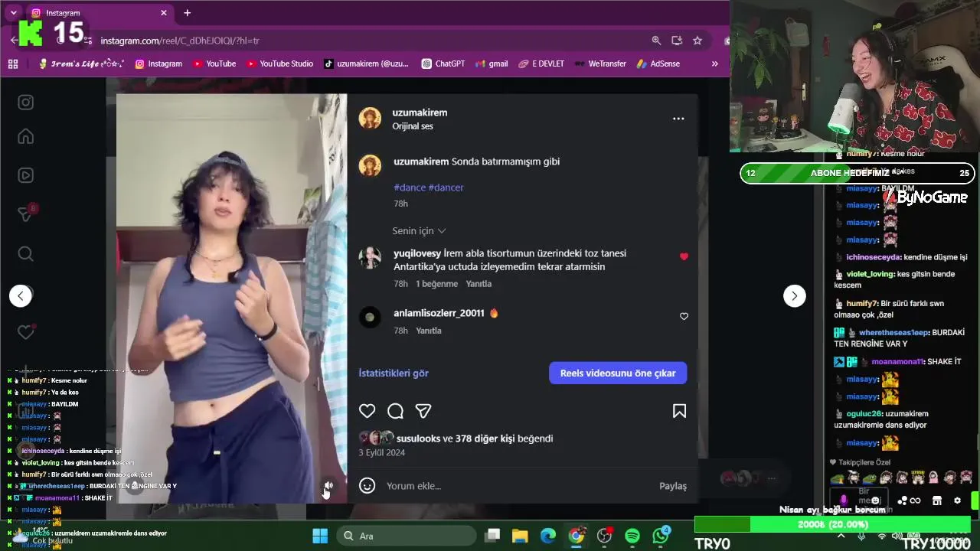Open Messages icon with notification badge
Viewport: 980px width, 551px height.
click(25, 214)
